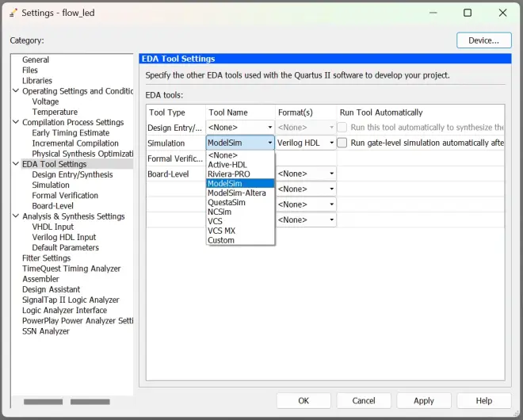
Task: Enable run gate-level simulation automatically checkbox
Action: pos(342,143)
